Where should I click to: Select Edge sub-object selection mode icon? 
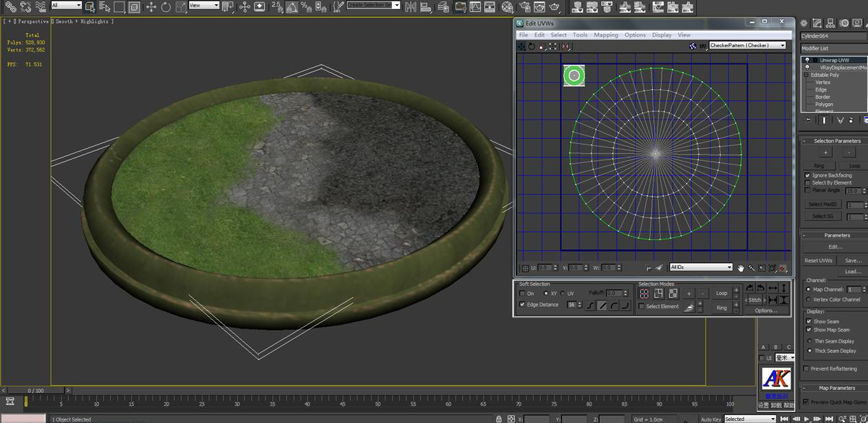[x=659, y=294]
